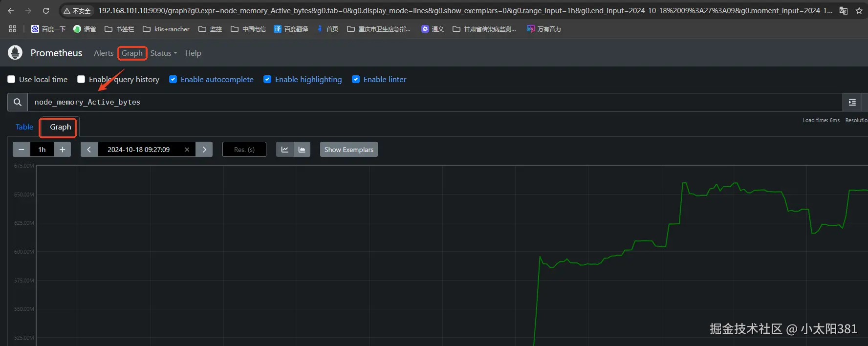Click the Res. (s) resolution field
Screen dimensions: 868x346
244,150
